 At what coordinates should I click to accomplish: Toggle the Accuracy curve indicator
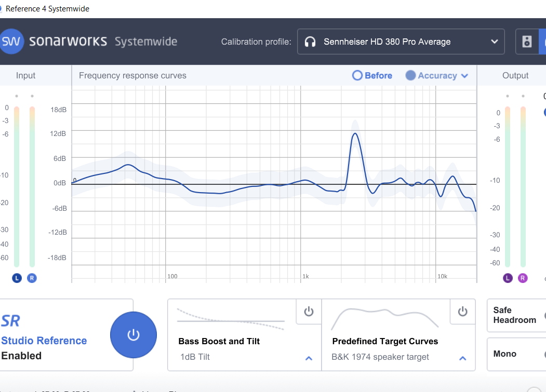[410, 76]
